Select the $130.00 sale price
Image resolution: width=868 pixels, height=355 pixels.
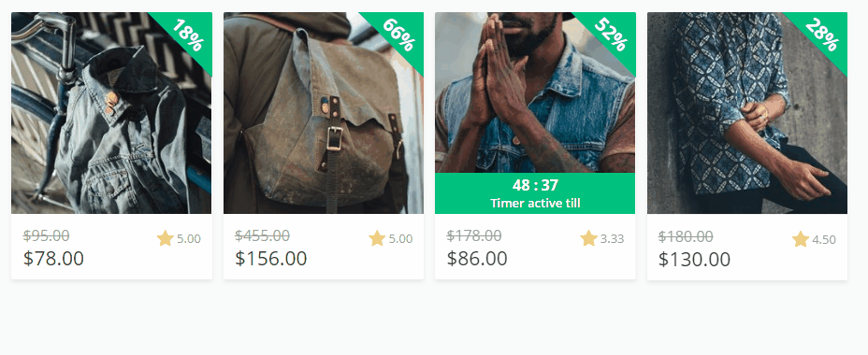694,259
